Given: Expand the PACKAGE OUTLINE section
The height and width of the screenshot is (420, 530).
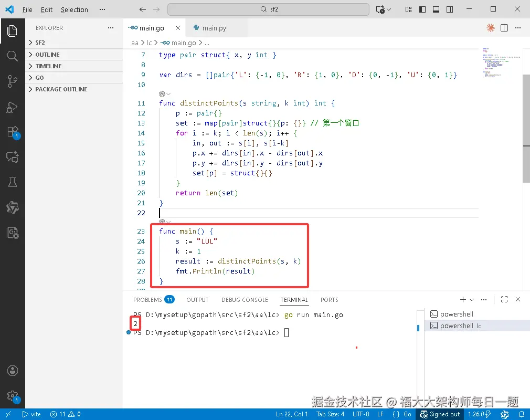Looking at the screenshot, I should (75, 89).
